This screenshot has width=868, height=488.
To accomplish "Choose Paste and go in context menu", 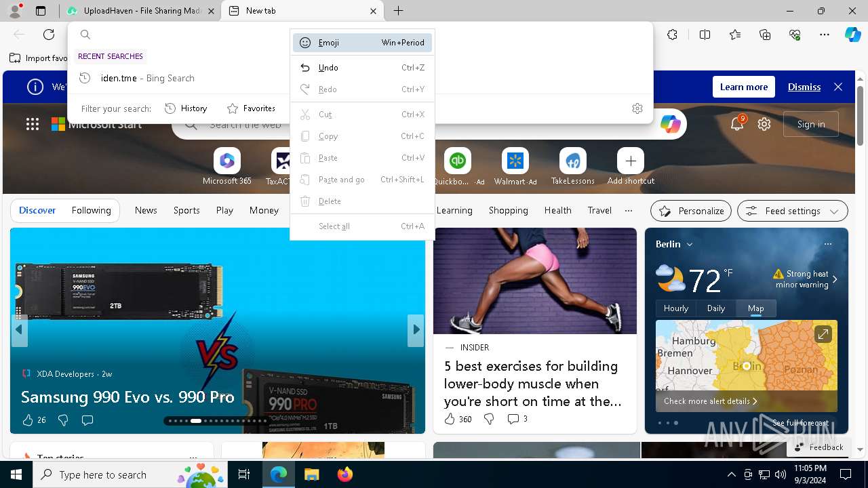I will 362,180.
